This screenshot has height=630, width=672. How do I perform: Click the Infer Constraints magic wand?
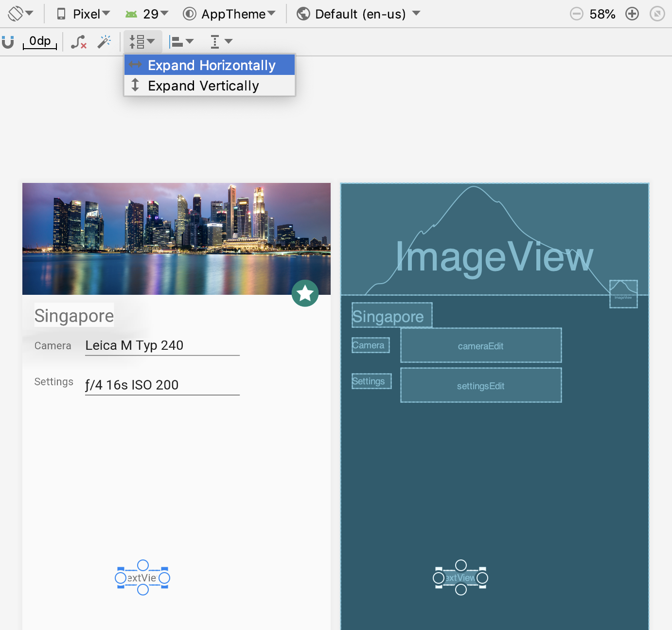[x=104, y=42]
